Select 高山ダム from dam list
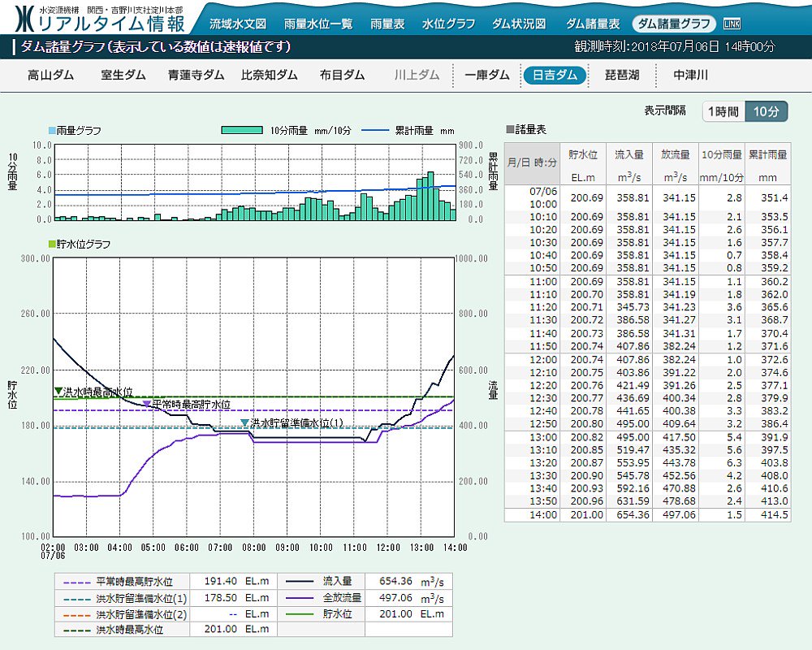The height and width of the screenshot is (650, 812). [x=50, y=76]
